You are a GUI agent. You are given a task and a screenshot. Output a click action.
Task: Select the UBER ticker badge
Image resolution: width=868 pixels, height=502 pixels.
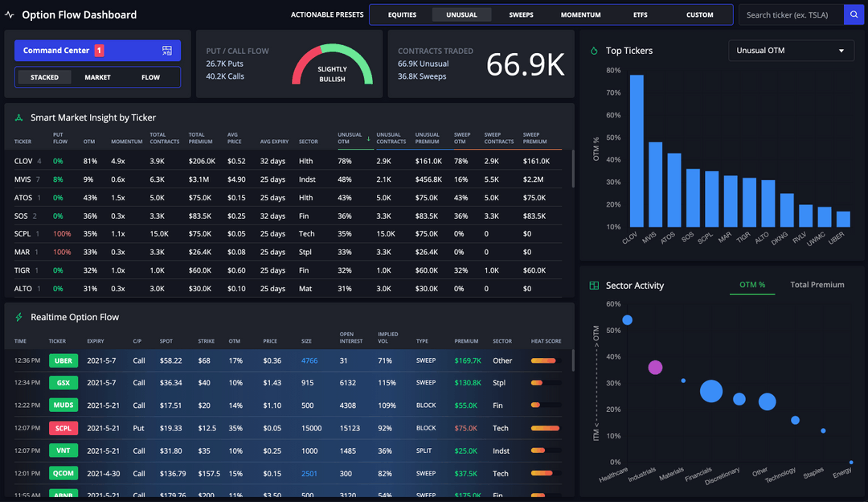pos(63,360)
